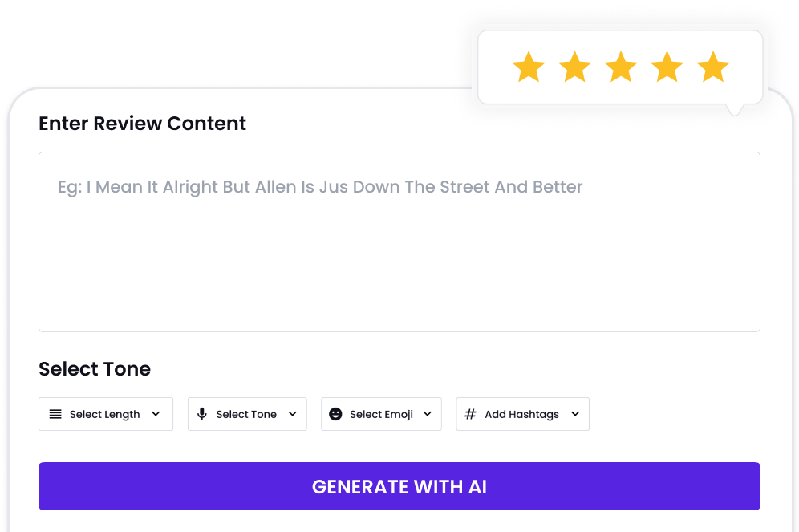Click the smiley face emoji icon
799x532 pixels.
click(x=335, y=414)
